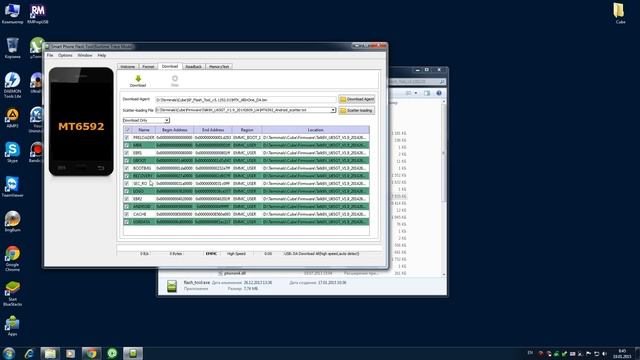640x360 pixels.
Task: Click the green Download arrow icon
Action: 138,78
